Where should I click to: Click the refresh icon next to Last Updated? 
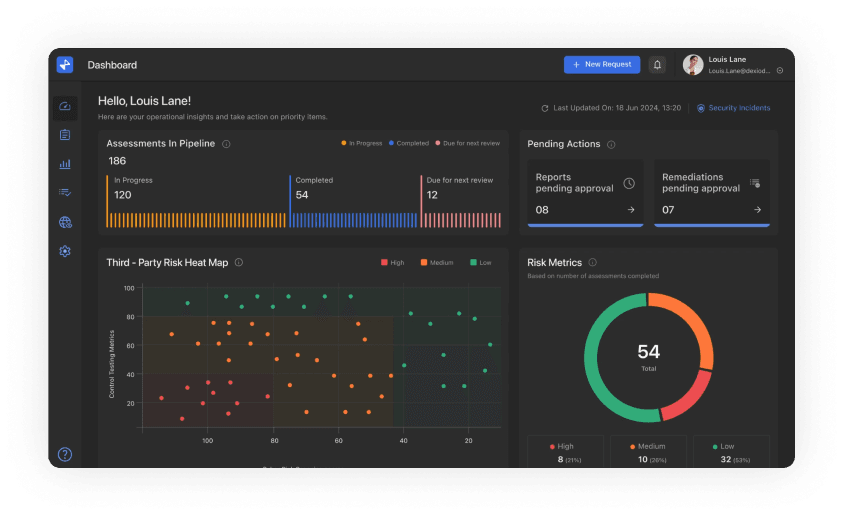pos(545,108)
